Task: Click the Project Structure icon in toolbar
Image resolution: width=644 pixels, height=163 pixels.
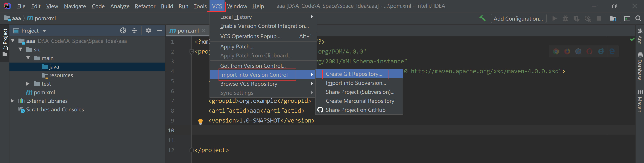Action: tap(613, 18)
